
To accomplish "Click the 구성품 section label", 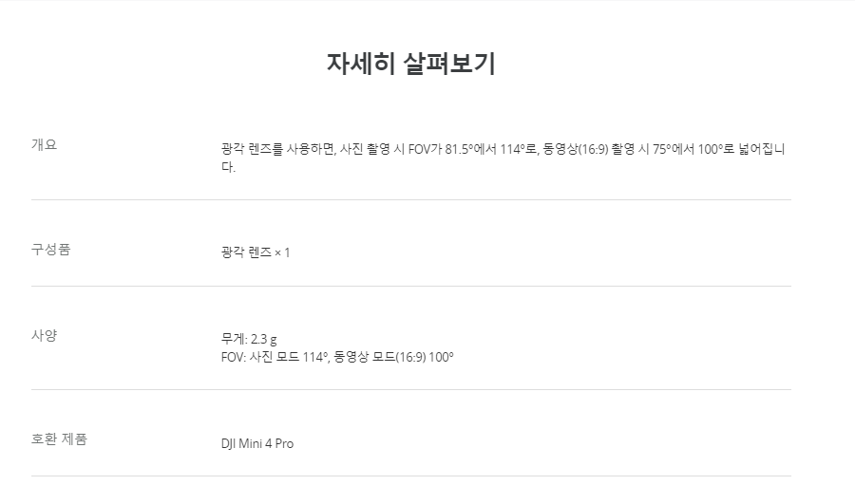I will pos(51,250).
